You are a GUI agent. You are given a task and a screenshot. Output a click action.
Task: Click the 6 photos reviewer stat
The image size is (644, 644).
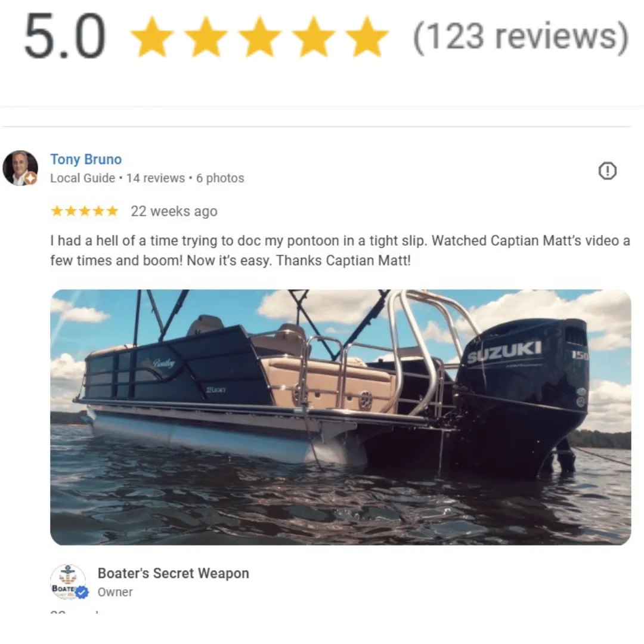point(220,178)
